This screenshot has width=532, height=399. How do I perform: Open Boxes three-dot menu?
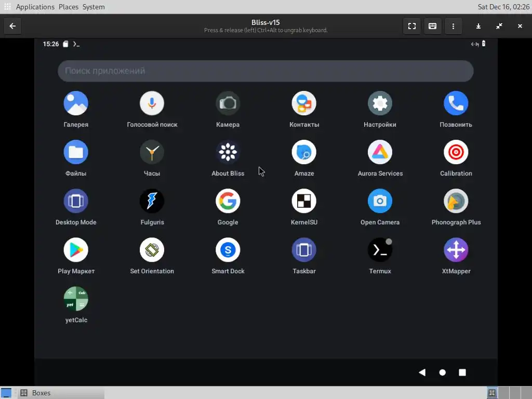click(x=453, y=26)
